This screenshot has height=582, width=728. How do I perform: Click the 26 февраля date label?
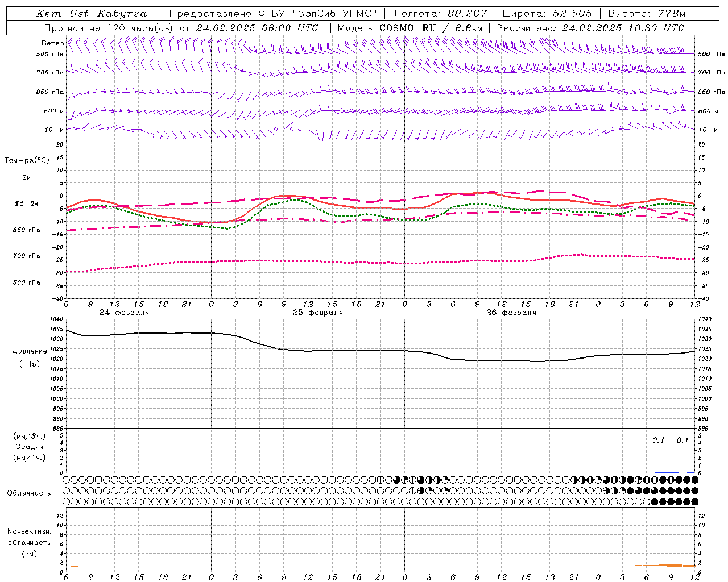tap(511, 313)
